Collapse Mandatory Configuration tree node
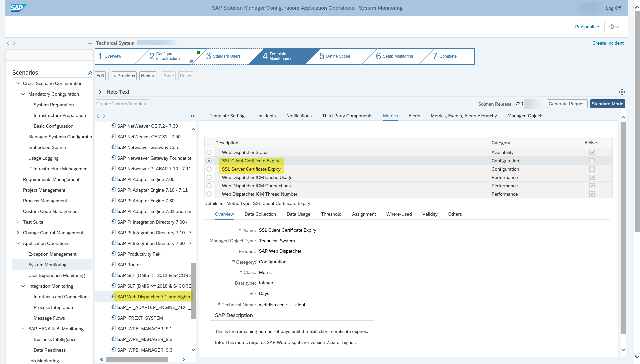The image size is (640, 364). tap(23, 94)
